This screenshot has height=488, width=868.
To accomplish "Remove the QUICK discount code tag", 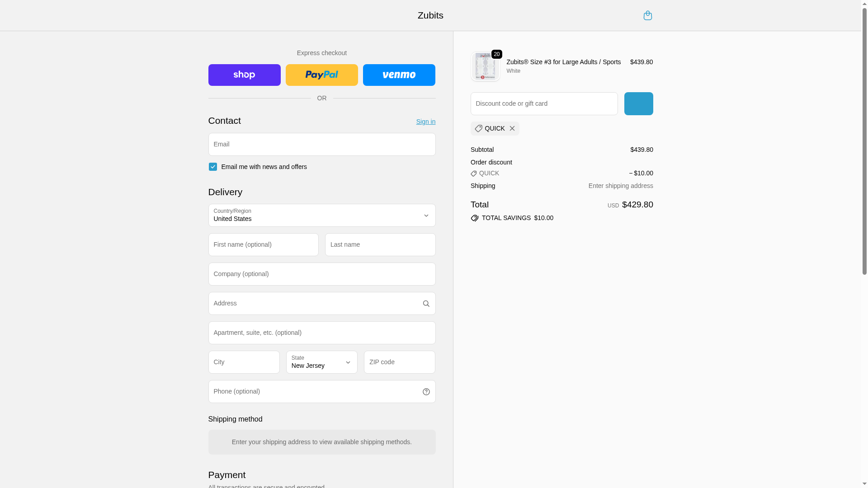I will [512, 129].
